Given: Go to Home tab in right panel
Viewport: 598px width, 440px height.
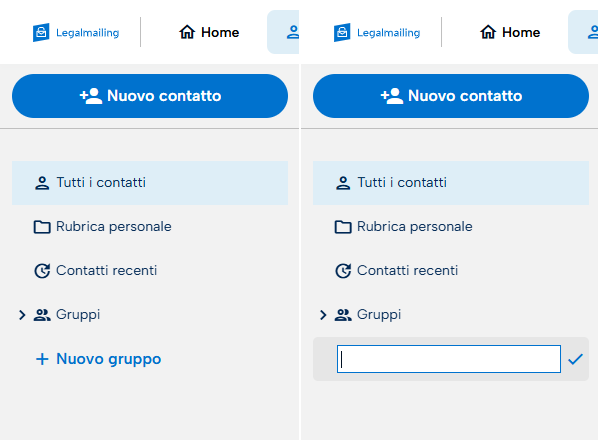Looking at the screenshot, I should tap(510, 32).
